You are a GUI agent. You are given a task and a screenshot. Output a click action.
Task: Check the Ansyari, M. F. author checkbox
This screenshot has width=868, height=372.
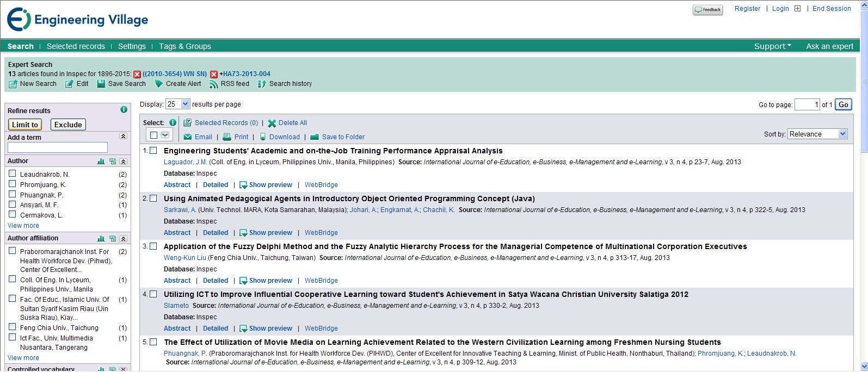pos(12,204)
